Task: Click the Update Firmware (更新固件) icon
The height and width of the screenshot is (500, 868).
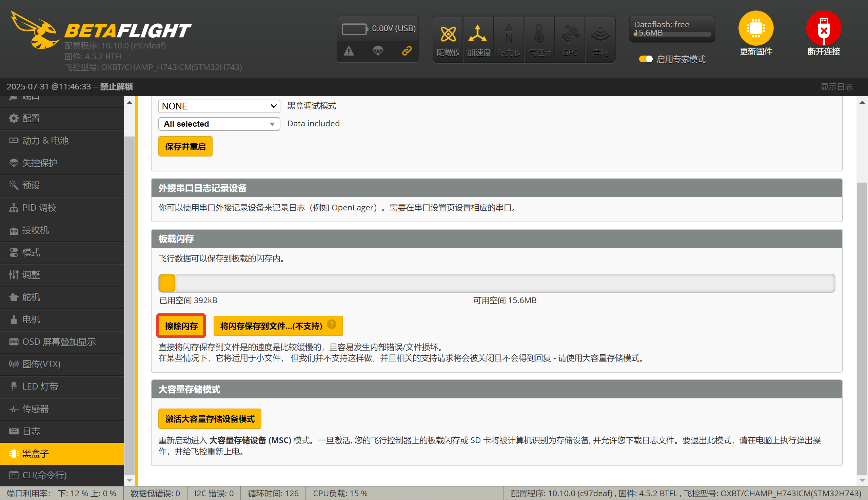Action: [x=755, y=28]
